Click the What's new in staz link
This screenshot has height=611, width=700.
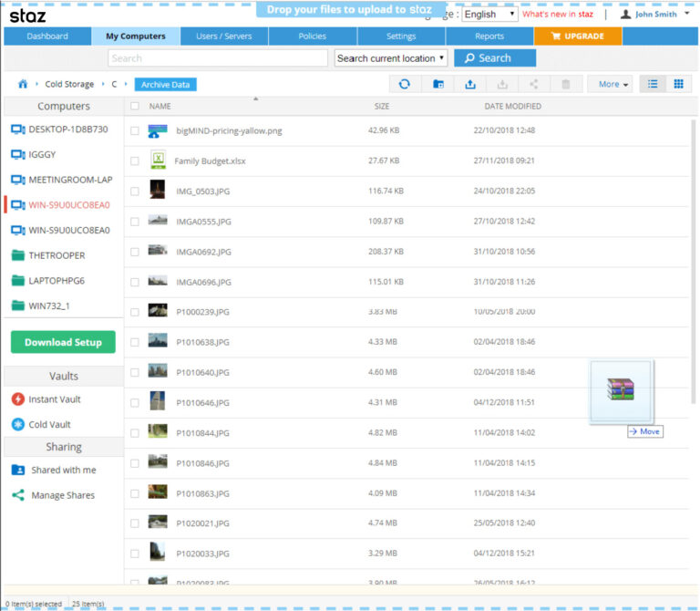click(558, 15)
